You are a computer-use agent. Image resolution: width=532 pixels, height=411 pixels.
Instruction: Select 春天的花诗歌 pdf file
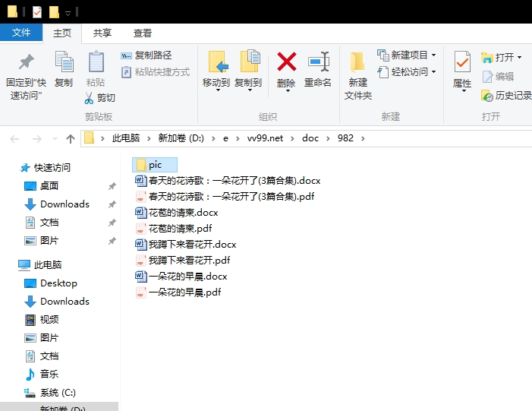225,197
